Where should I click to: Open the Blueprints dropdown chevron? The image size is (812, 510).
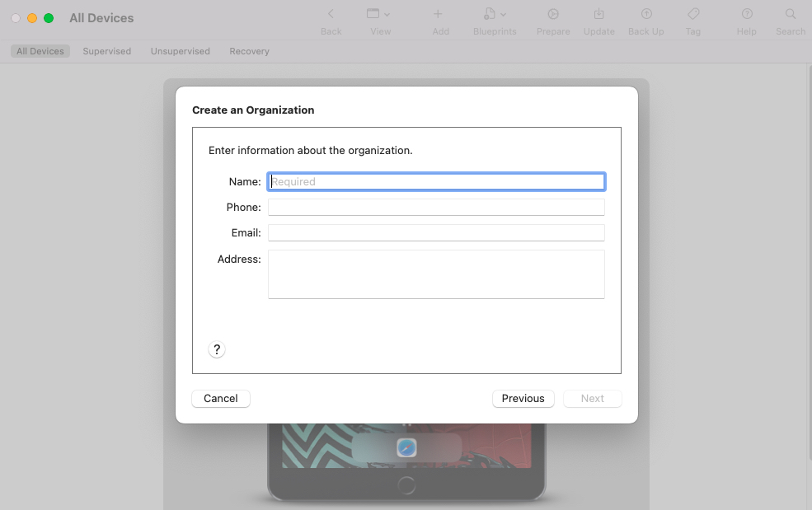click(x=504, y=14)
